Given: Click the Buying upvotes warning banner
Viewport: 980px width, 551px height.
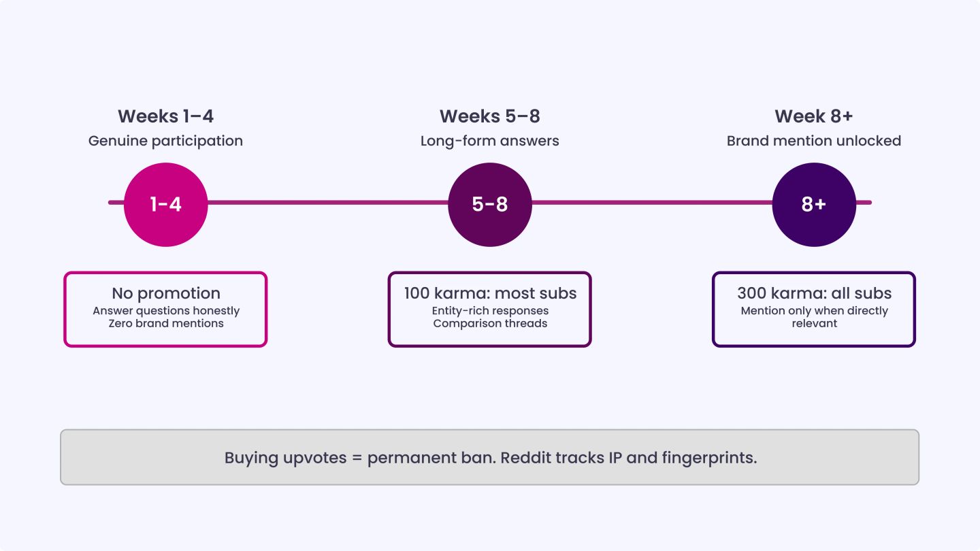Looking at the screenshot, I should 490,457.
